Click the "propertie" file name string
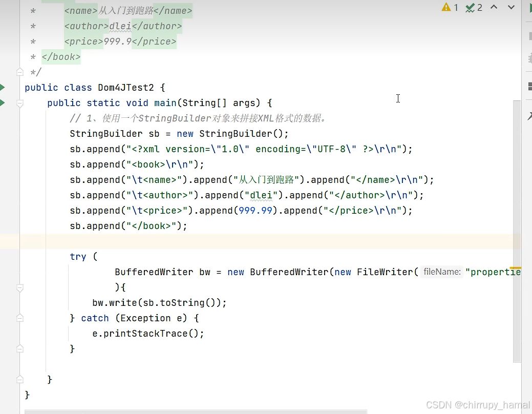532x414 pixels. coord(493,272)
